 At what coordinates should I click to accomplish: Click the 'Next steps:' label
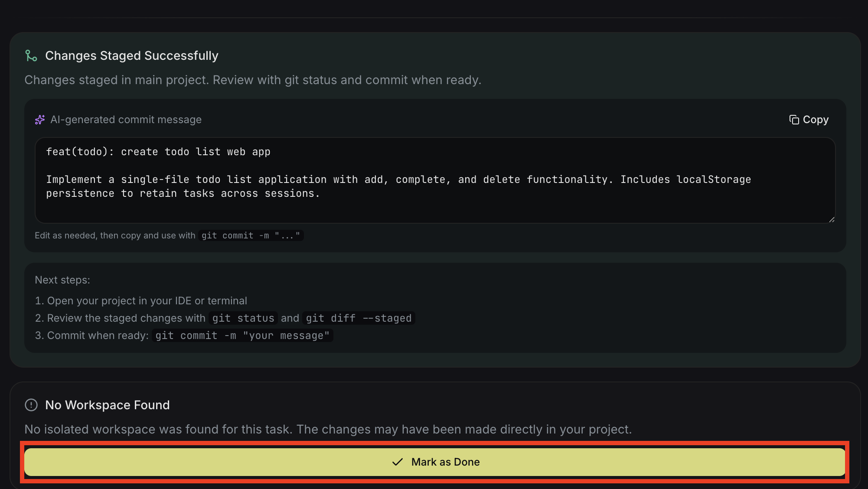62,280
